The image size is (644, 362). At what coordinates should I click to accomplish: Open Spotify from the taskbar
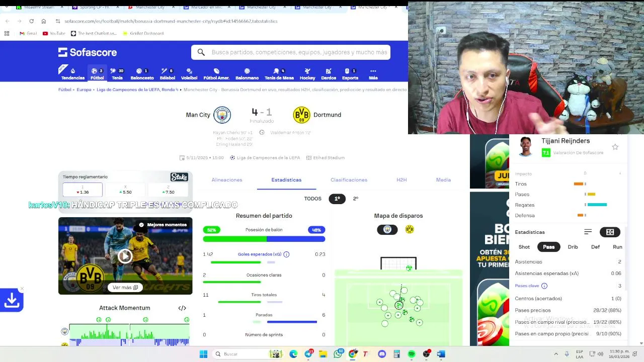point(412,354)
